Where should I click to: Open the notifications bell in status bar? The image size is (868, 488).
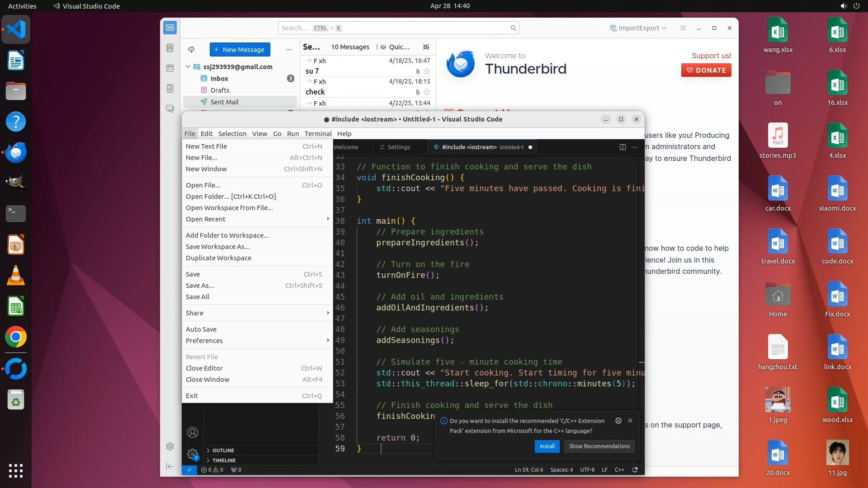tap(635, 470)
